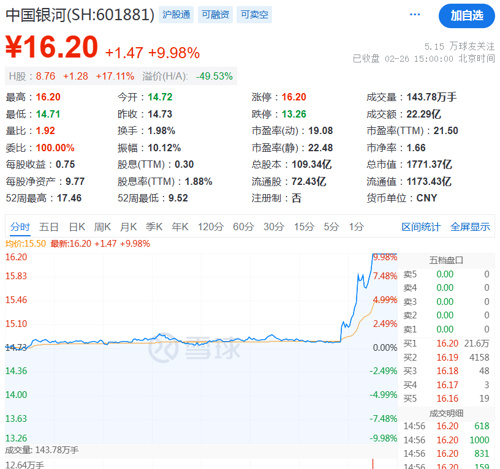Click the 振幅 value 10.12%
The width and height of the screenshot is (500, 469).
click(x=164, y=148)
